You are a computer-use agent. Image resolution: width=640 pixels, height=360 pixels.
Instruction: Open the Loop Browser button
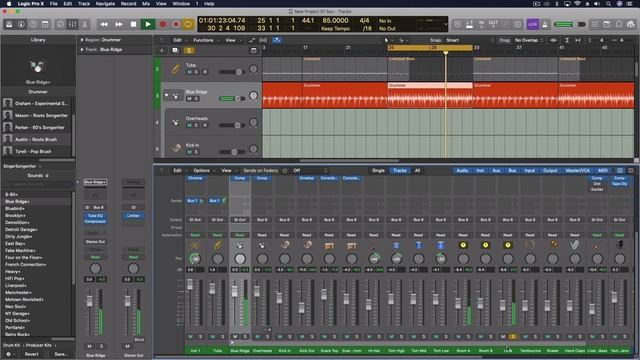pos(619,24)
